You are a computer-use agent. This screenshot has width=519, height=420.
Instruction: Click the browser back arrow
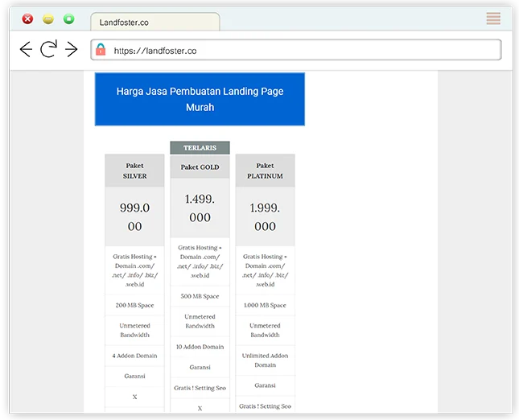(26, 50)
